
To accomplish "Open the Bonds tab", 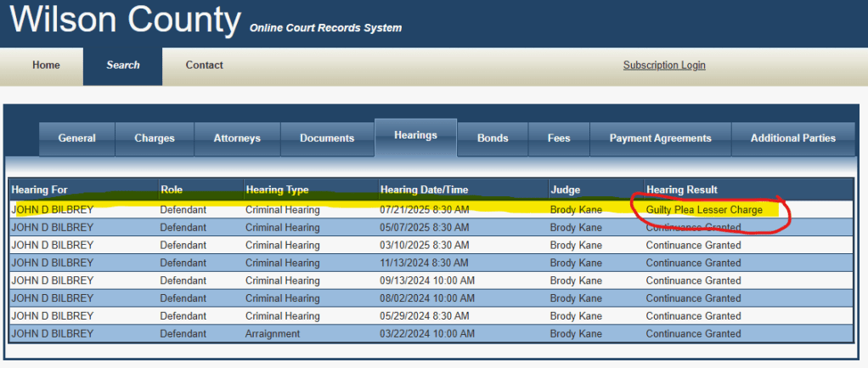I will (493, 139).
